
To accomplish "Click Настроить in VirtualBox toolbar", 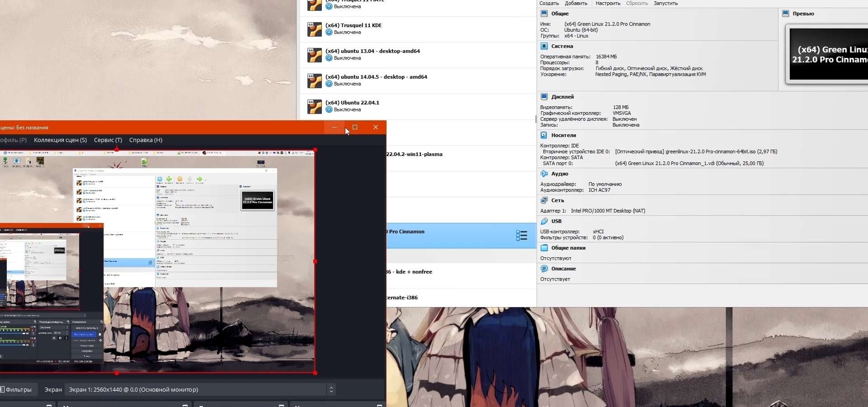I will [x=608, y=3].
